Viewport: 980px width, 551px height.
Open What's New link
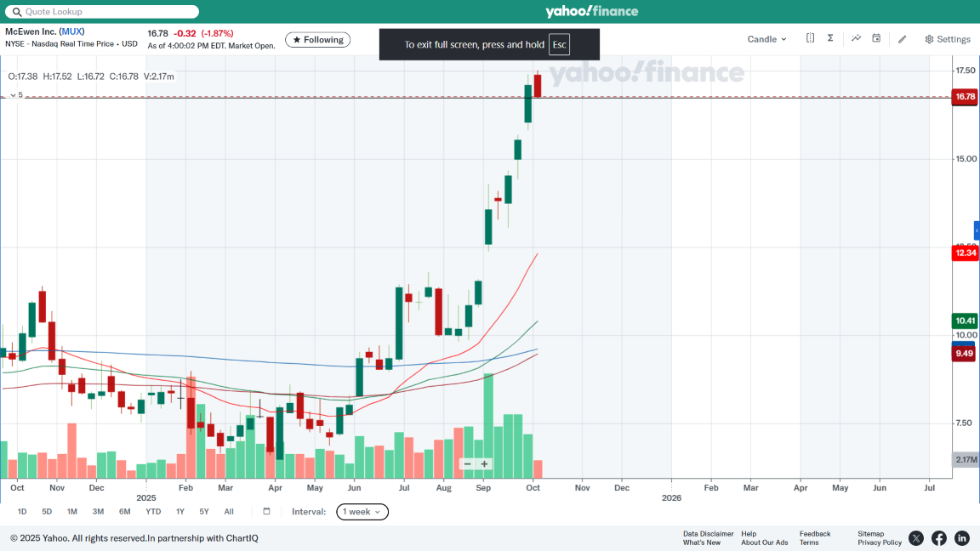[701, 542]
